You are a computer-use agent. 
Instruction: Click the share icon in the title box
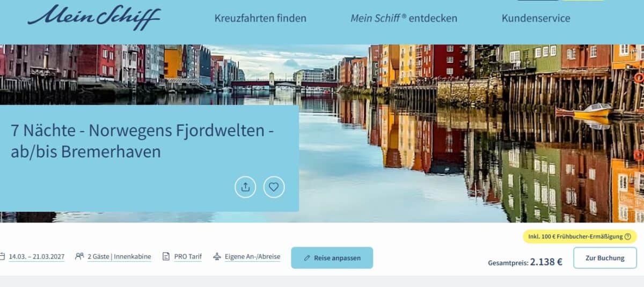[x=245, y=187]
